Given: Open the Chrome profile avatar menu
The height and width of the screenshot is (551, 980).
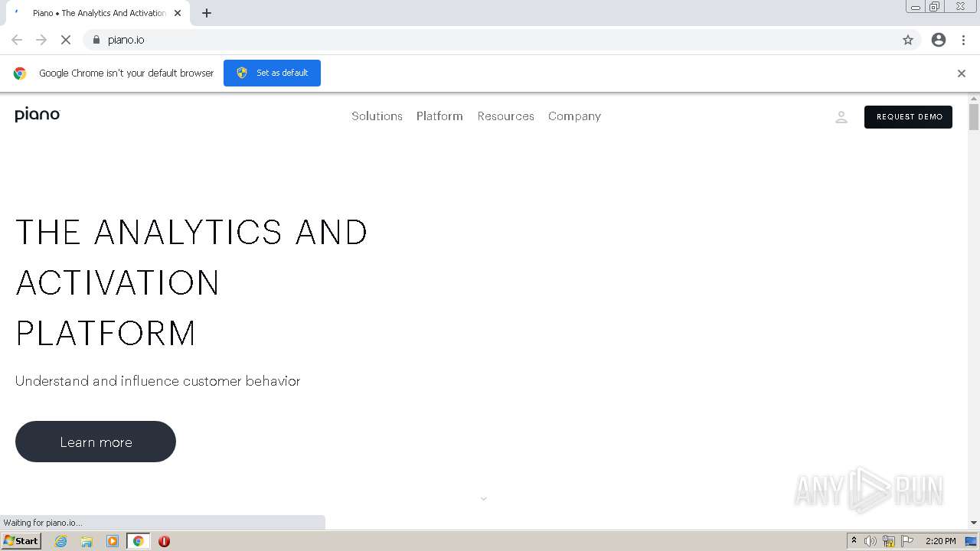Looking at the screenshot, I should tap(939, 40).
